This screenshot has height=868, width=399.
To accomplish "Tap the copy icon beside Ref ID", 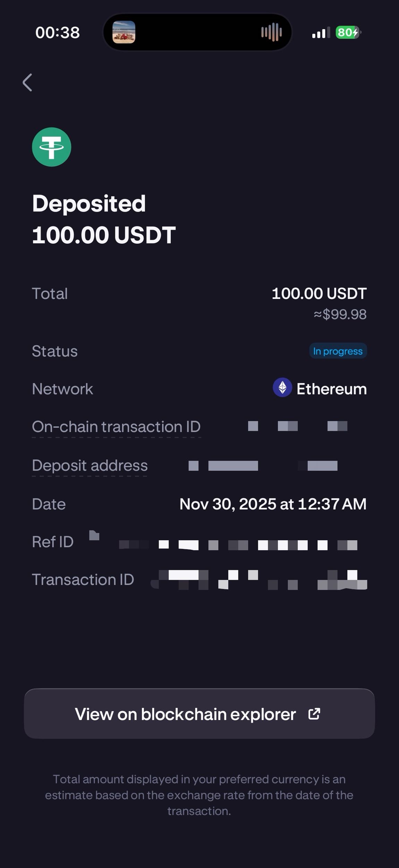I will (94, 535).
